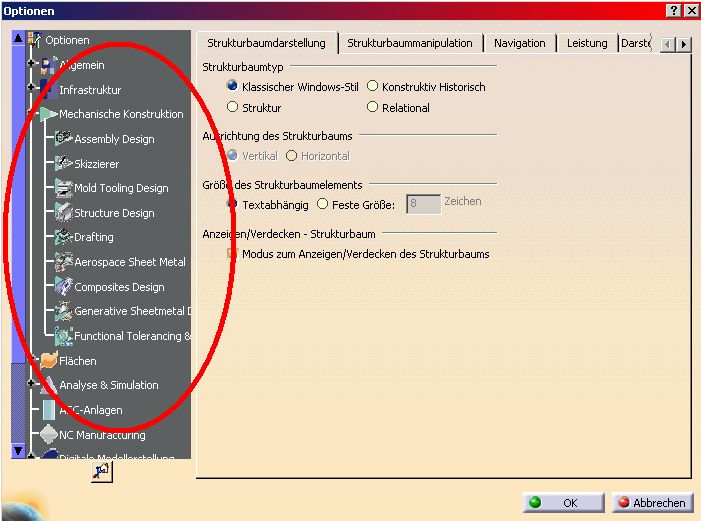
Task: Select Klassischer Windows-Stil radio button
Action: tap(232, 85)
